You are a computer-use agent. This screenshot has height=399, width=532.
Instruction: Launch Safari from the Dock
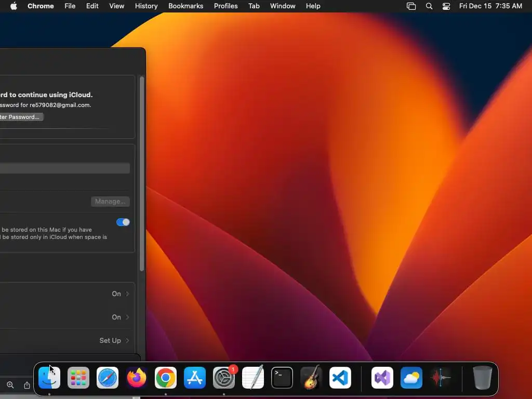tap(108, 378)
